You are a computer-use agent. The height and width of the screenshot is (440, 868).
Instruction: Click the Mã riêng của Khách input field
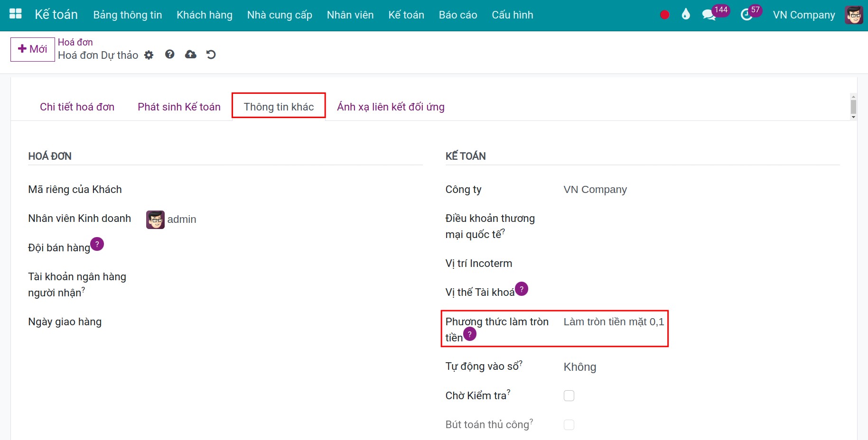click(284, 190)
